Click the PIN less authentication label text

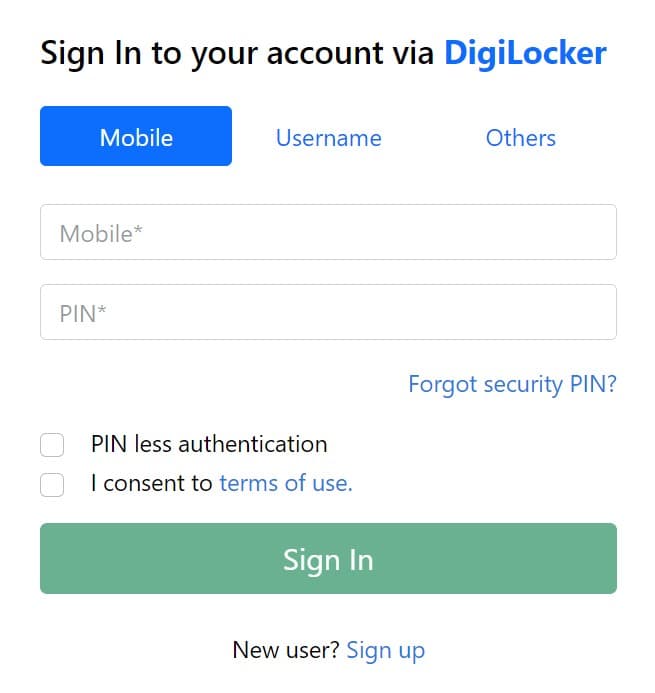[209, 444]
